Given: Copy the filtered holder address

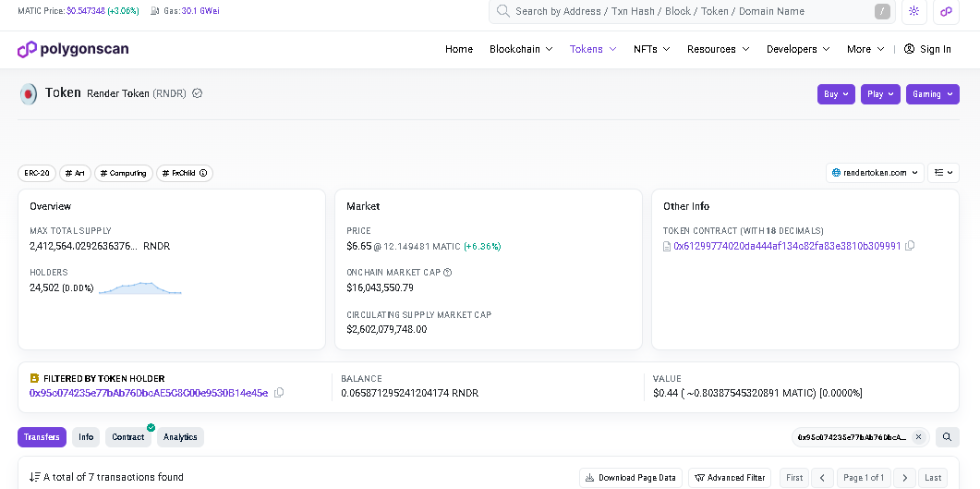Looking at the screenshot, I should click(279, 393).
